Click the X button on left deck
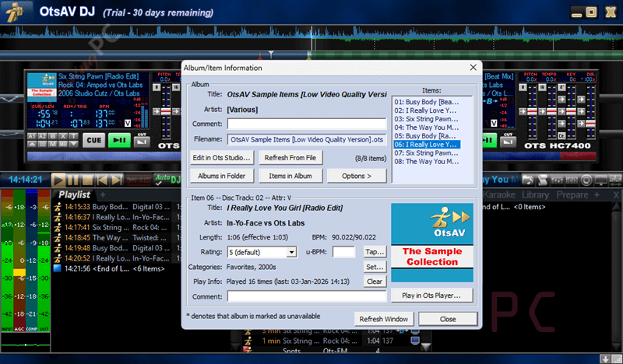This screenshot has height=364, width=623. click(x=63, y=136)
